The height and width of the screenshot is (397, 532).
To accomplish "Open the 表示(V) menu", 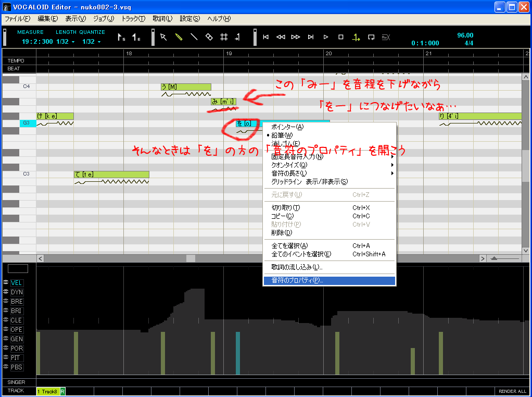I will coord(75,19).
